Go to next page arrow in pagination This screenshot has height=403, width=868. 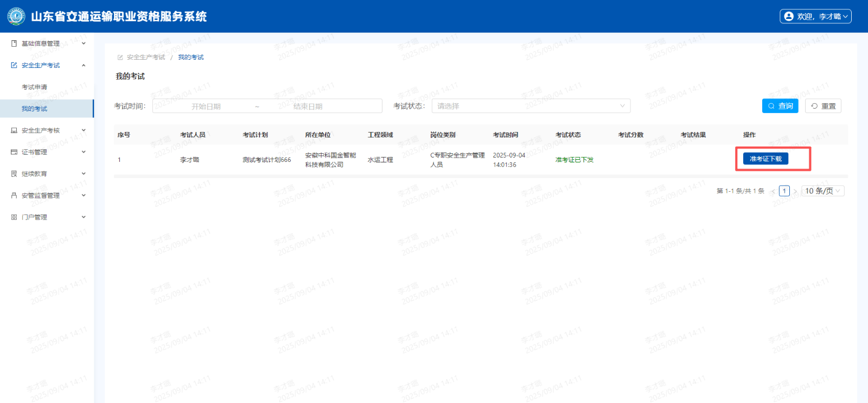(x=795, y=191)
